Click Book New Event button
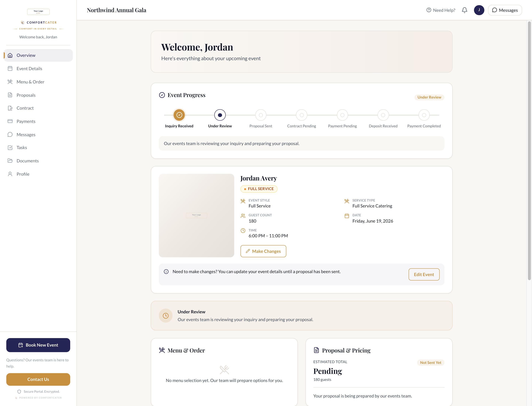This screenshot has width=532, height=406. pyautogui.click(x=38, y=345)
